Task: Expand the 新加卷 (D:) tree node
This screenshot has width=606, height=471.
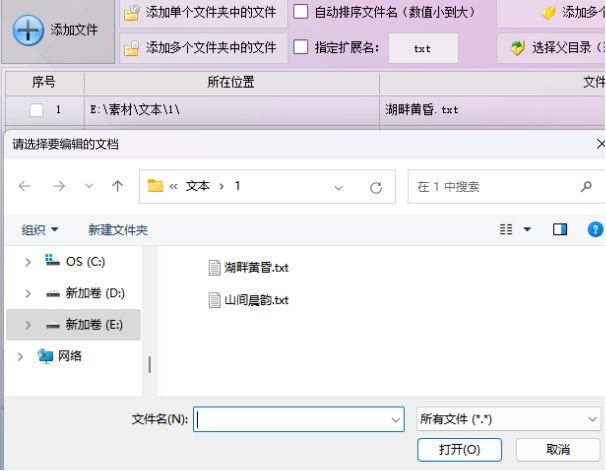Action: coord(27,294)
